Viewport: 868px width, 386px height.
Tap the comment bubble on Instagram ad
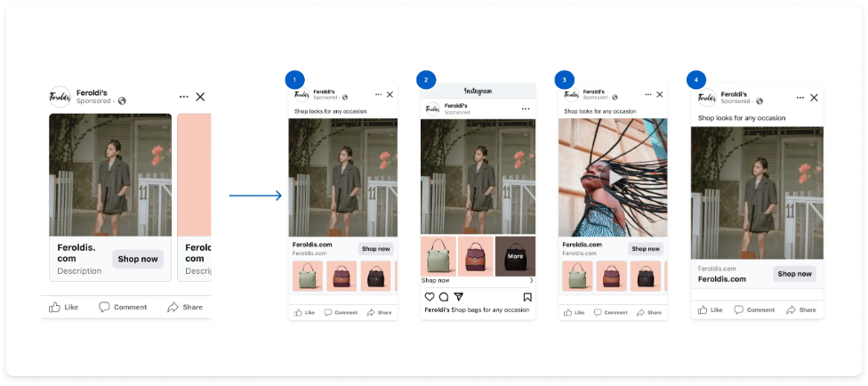(444, 297)
